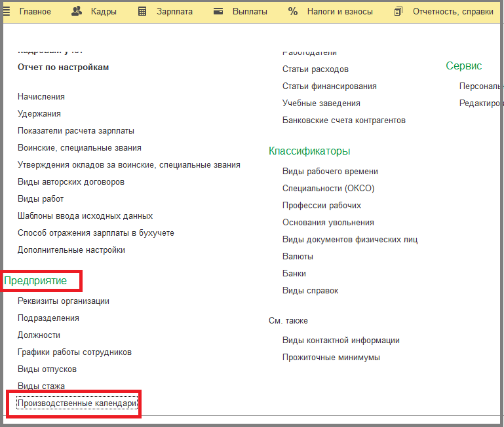
Task: Open Банковские счета контрагентов
Action: coord(344,121)
